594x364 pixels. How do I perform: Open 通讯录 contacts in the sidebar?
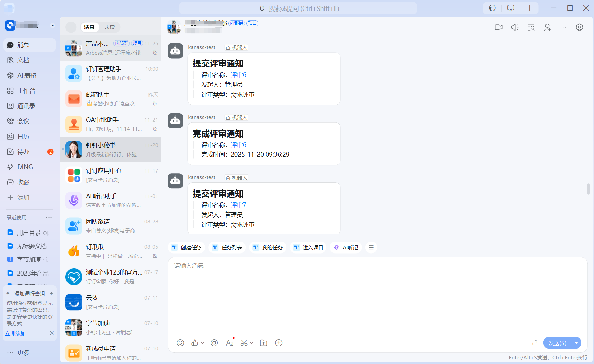point(30,106)
